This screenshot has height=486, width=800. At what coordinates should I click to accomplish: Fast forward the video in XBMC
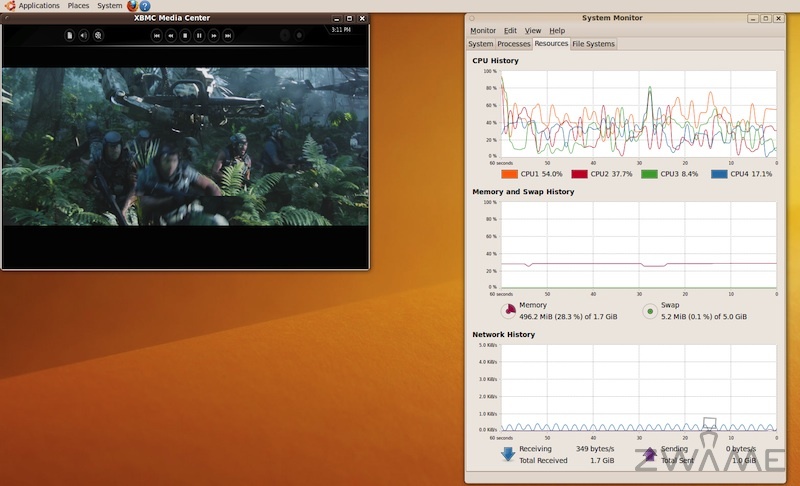214,35
